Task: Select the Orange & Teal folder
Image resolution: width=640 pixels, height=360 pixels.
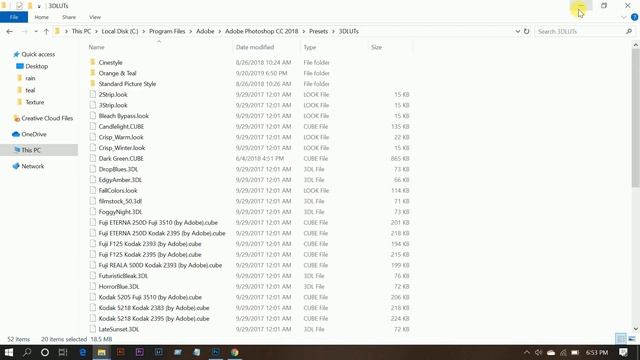Action: [117, 73]
